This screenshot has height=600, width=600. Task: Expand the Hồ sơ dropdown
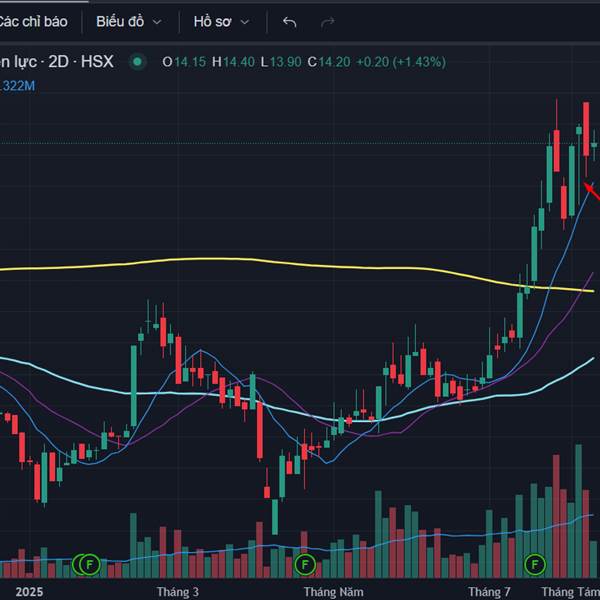tap(222, 22)
